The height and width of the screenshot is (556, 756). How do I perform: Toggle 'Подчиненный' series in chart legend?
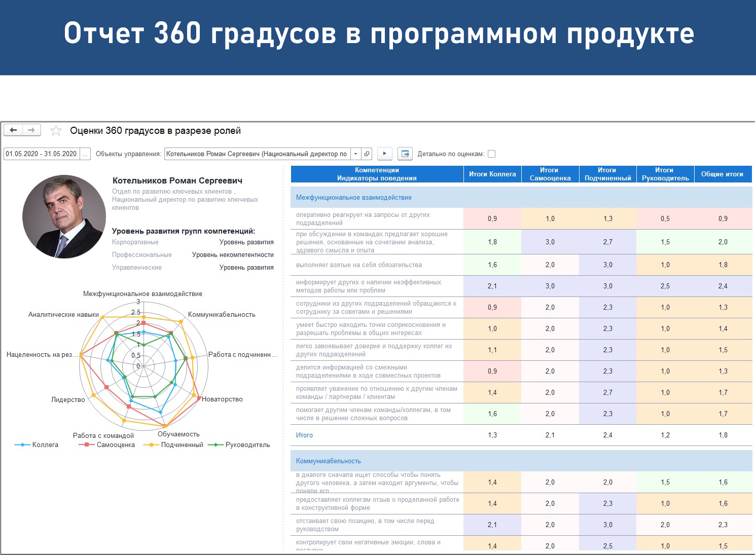point(173,445)
